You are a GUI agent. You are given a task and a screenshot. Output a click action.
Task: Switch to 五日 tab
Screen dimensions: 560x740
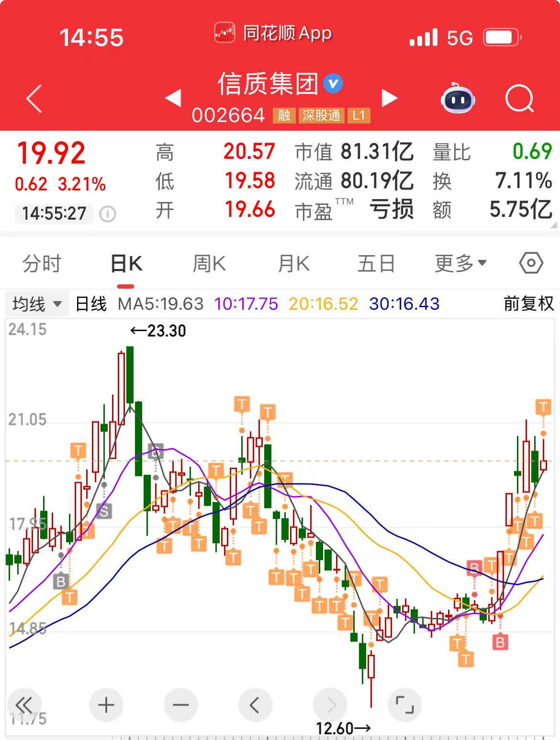376,264
